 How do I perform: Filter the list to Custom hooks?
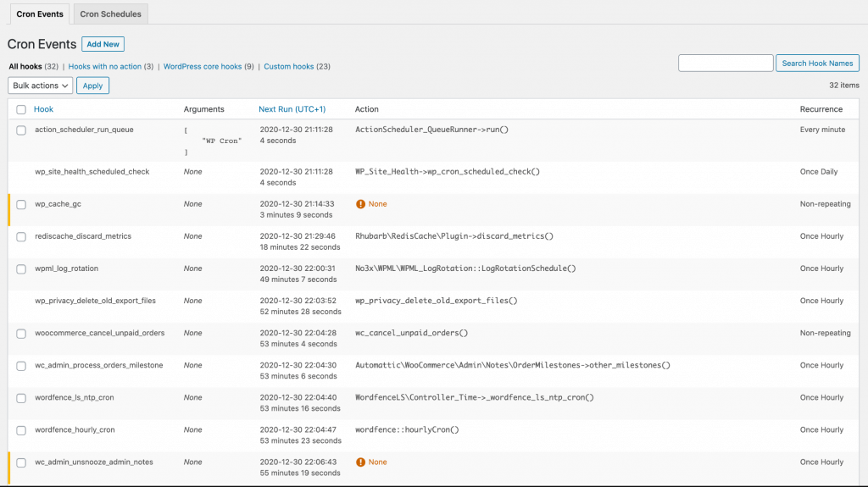288,66
